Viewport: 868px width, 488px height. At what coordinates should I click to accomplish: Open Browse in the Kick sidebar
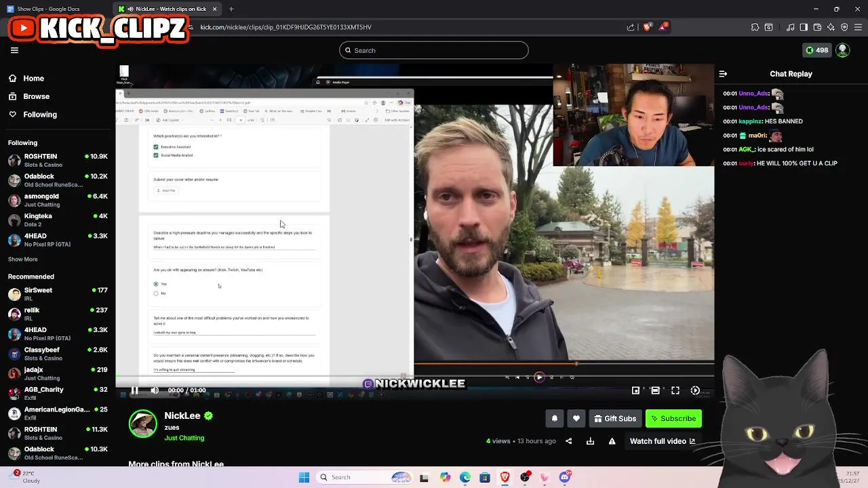pyautogui.click(x=29, y=96)
